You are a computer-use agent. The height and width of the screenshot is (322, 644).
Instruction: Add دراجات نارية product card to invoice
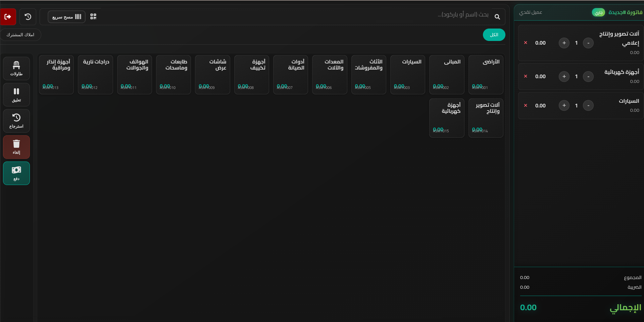(96, 75)
